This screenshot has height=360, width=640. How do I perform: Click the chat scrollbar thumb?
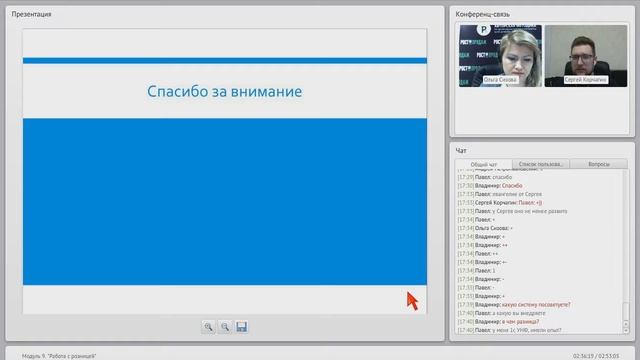(626, 312)
